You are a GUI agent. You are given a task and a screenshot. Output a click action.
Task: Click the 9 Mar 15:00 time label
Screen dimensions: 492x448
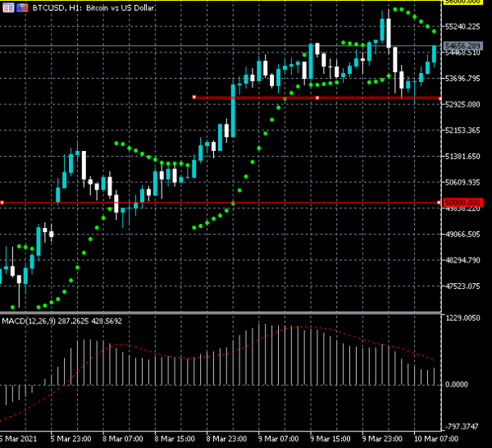[330, 439]
